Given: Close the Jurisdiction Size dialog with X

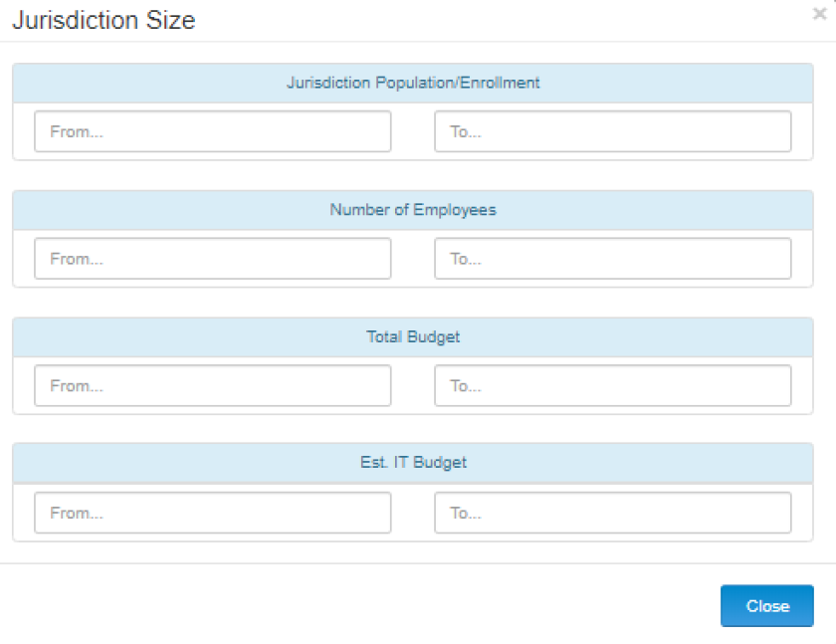Looking at the screenshot, I should point(819,13).
